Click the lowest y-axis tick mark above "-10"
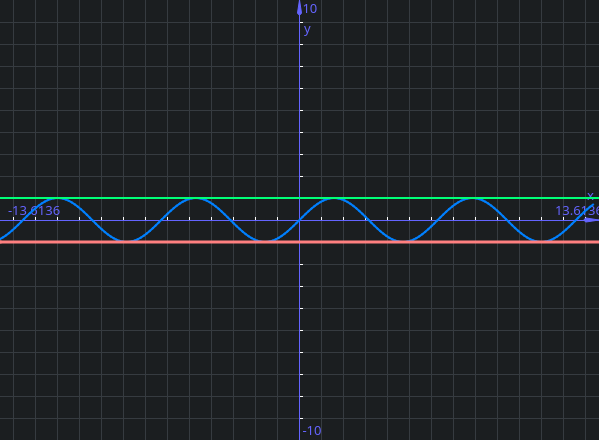The height and width of the screenshot is (440, 599). pyautogui.click(x=301, y=419)
